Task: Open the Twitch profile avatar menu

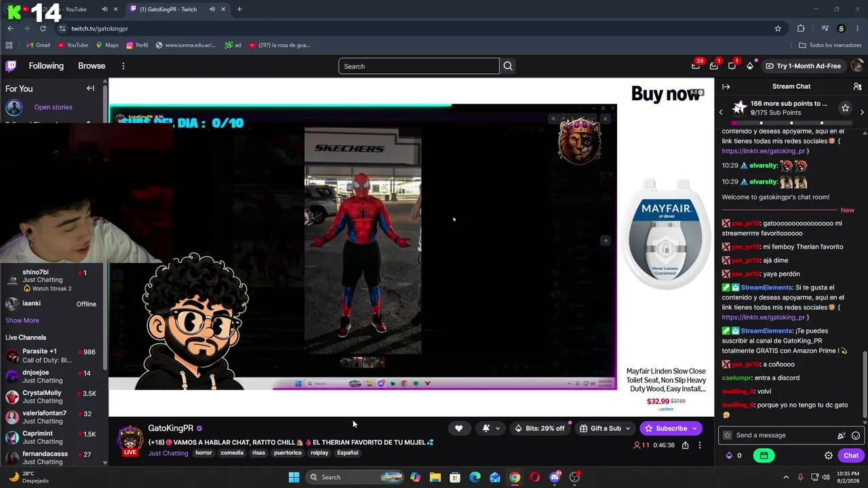Action: click(x=857, y=66)
